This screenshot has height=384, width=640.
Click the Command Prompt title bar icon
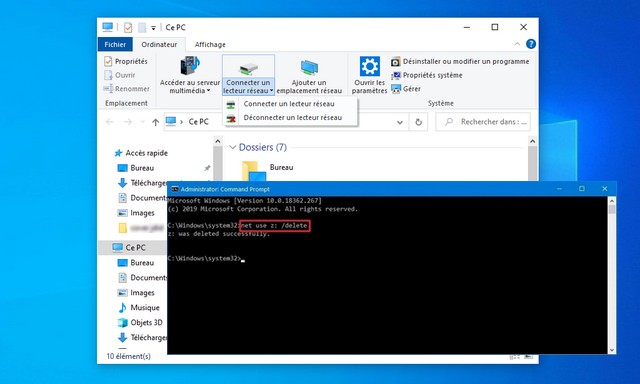click(x=175, y=189)
